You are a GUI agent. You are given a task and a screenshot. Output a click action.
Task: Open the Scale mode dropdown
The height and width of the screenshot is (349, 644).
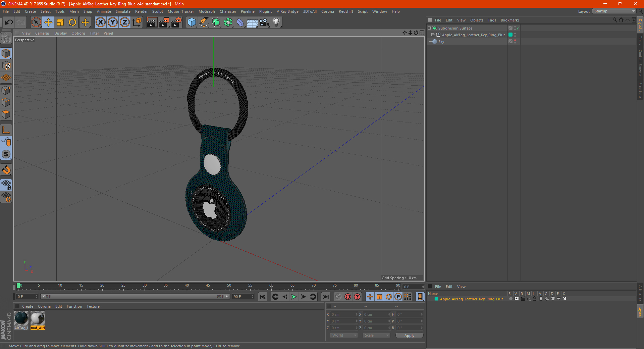point(376,335)
